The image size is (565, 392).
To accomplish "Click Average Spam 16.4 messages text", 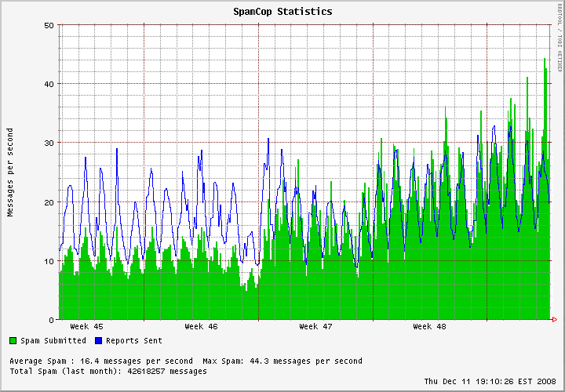I will [101, 361].
